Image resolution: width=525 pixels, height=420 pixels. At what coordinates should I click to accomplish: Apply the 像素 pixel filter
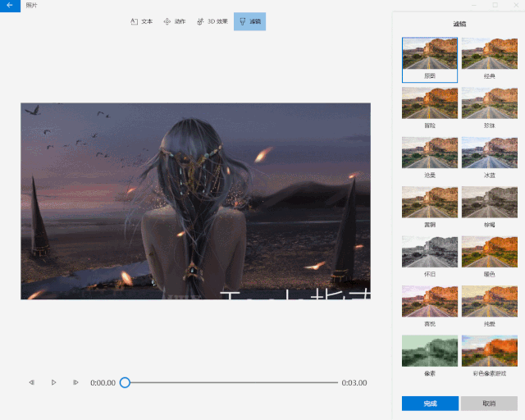pos(430,356)
